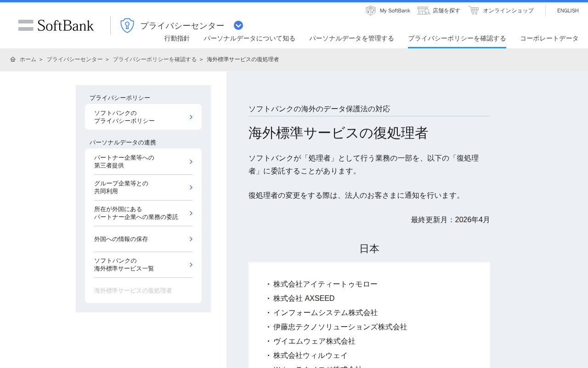
Task: Open コーポレートデータ menu item
Action: pos(549,39)
